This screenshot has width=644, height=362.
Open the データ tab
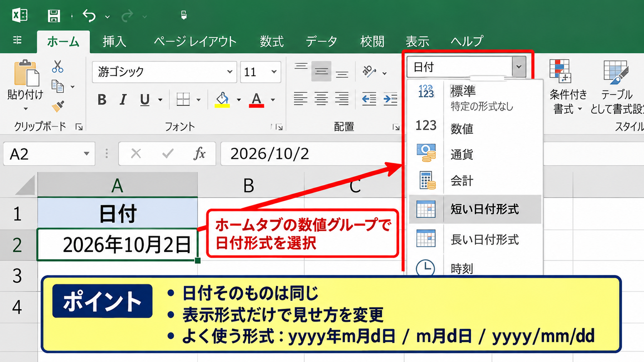pyautogui.click(x=322, y=41)
